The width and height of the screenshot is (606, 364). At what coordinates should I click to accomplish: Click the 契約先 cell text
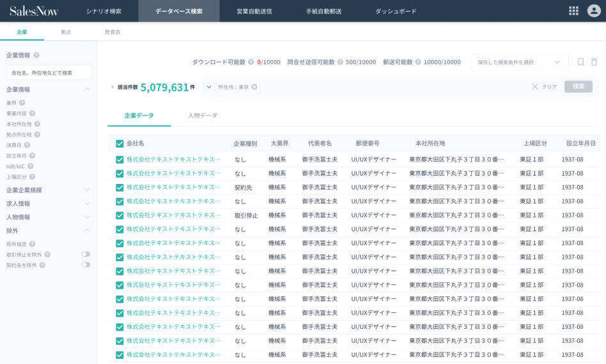[x=243, y=188]
